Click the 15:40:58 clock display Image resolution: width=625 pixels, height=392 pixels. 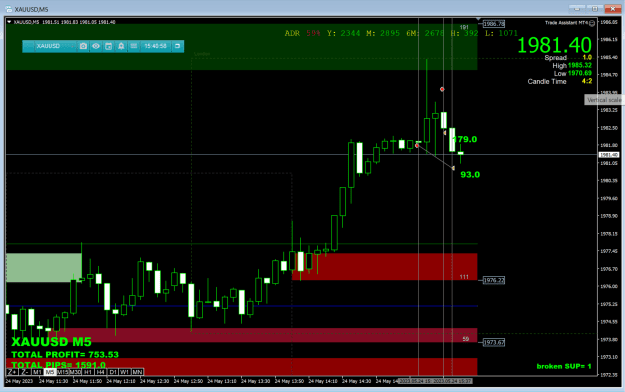pos(155,46)
